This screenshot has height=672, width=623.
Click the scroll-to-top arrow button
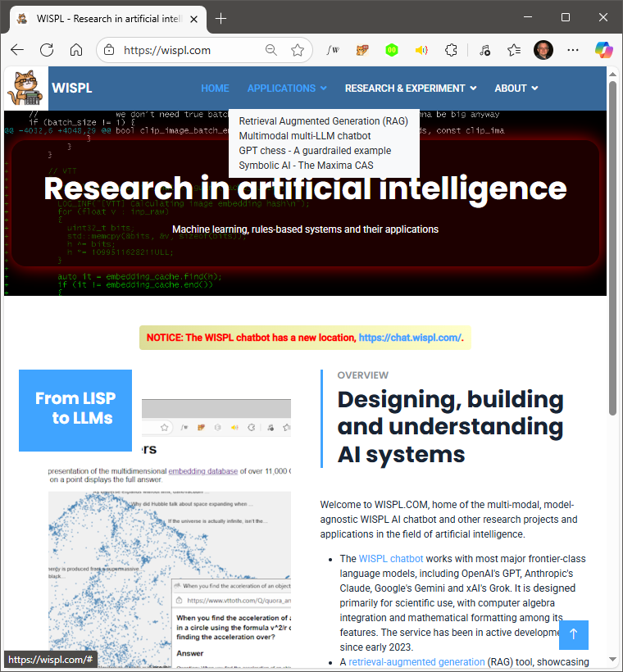(x=574, y=633)
